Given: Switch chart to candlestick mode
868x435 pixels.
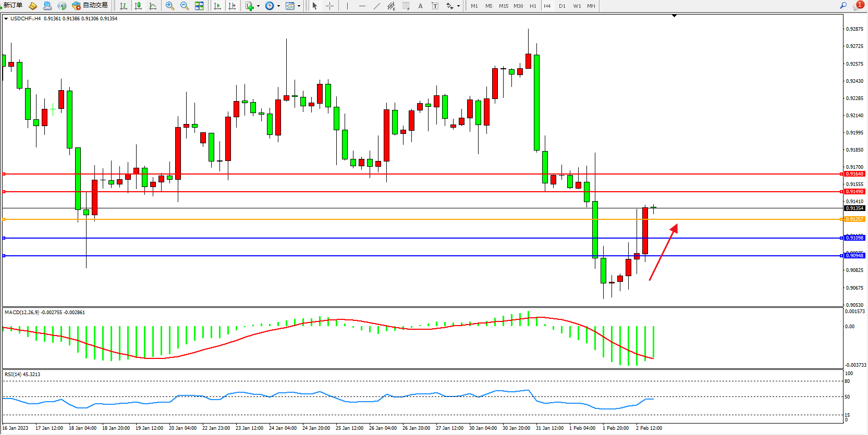Looking at the screenshot, I should 138,6.
